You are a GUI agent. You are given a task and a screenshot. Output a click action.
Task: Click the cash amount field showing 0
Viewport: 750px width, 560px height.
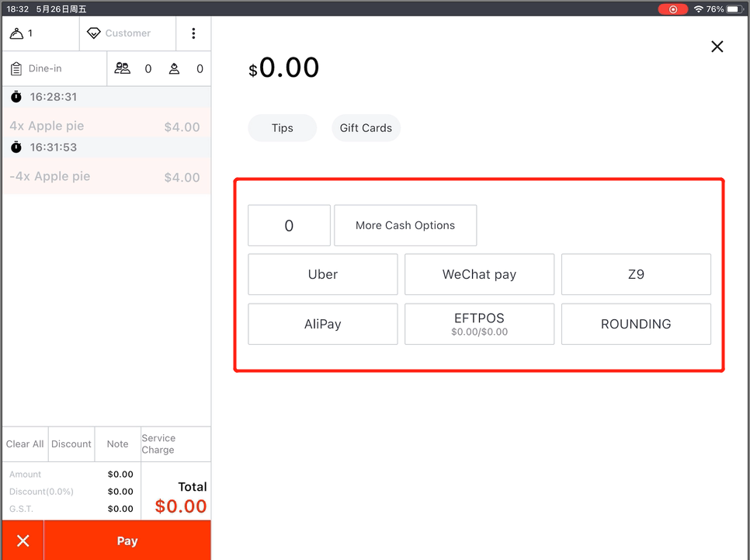click(x=289, y=225)
